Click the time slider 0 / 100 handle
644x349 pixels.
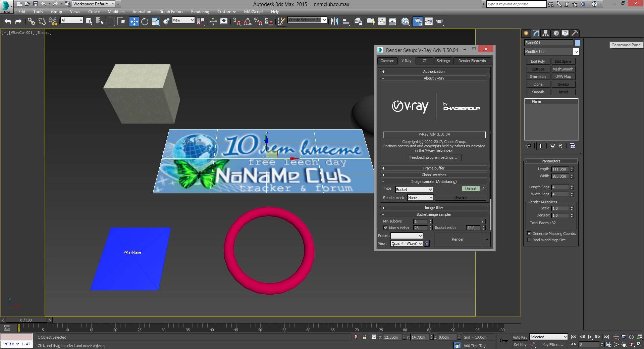click(26, 320)
